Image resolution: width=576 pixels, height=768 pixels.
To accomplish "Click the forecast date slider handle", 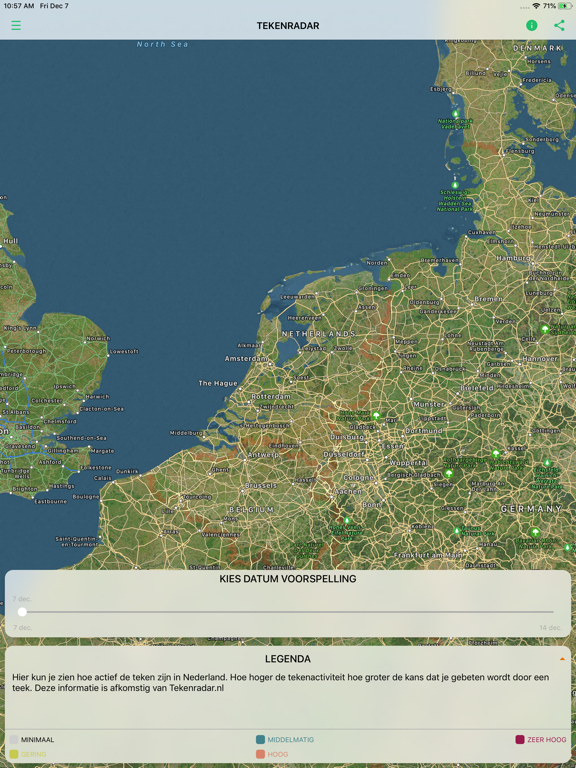I will tap(22, 611).
